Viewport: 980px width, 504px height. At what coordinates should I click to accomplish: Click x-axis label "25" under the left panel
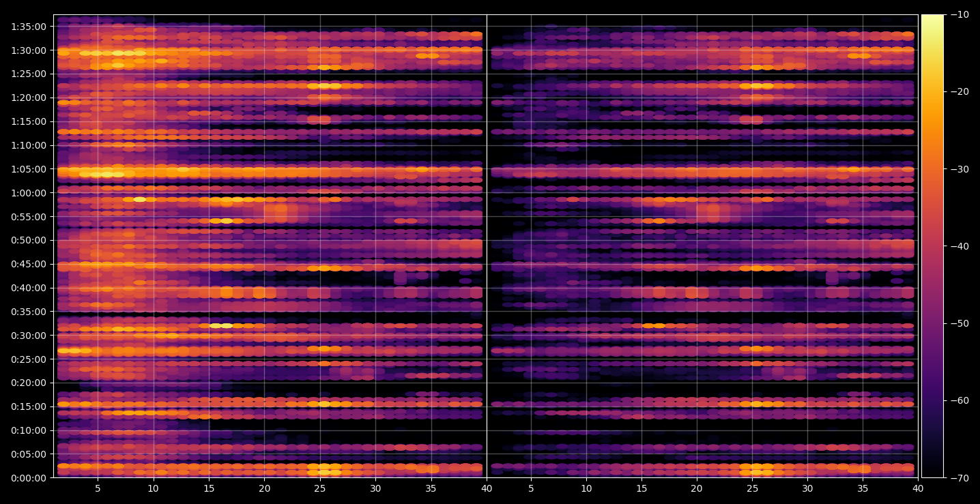pos(320,489)
